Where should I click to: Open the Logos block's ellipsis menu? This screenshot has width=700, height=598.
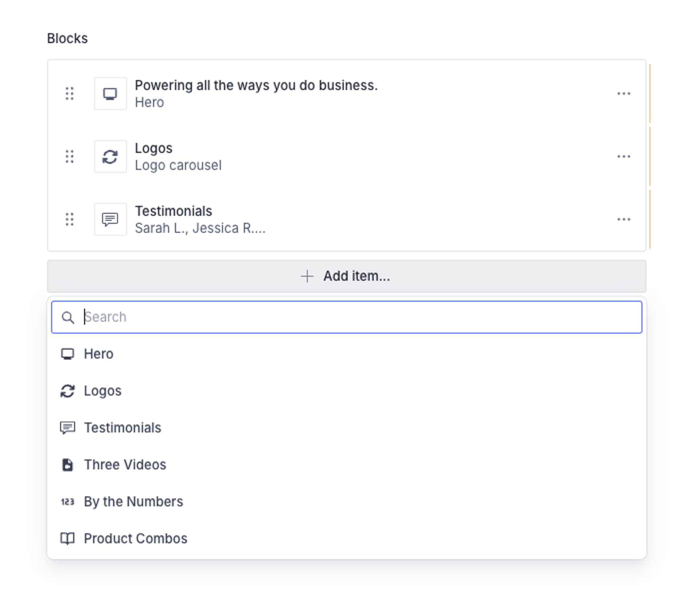click(x=623, y=157)
